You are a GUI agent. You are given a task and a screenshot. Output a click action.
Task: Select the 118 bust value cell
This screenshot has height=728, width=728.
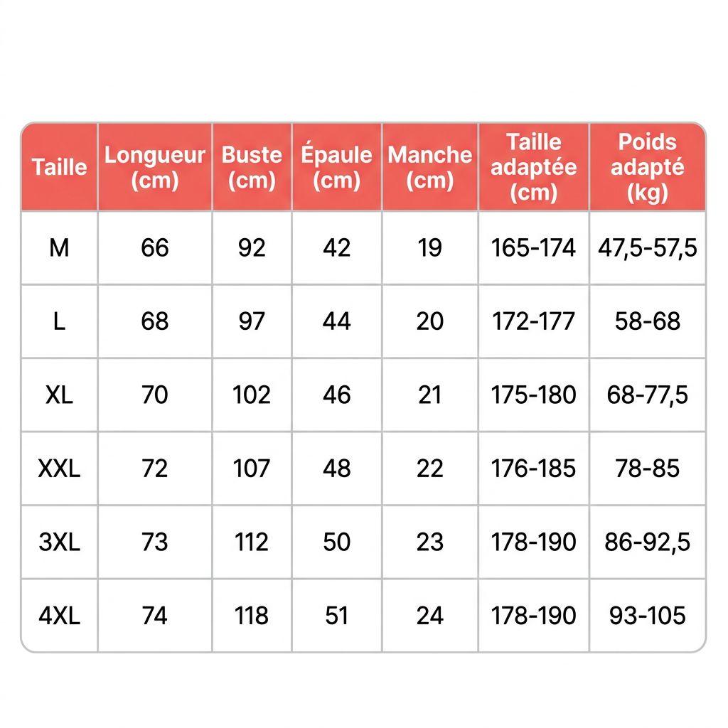coord(252,616)
